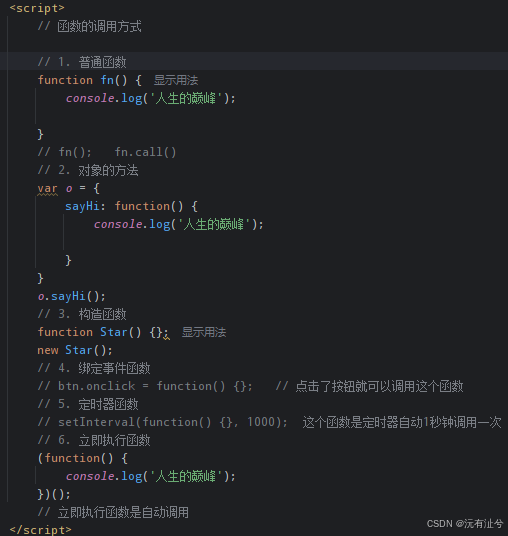The width and height of the screenshot is (508, 536).
Task: Click the '(function() {' line
Action: coord(83,458)
